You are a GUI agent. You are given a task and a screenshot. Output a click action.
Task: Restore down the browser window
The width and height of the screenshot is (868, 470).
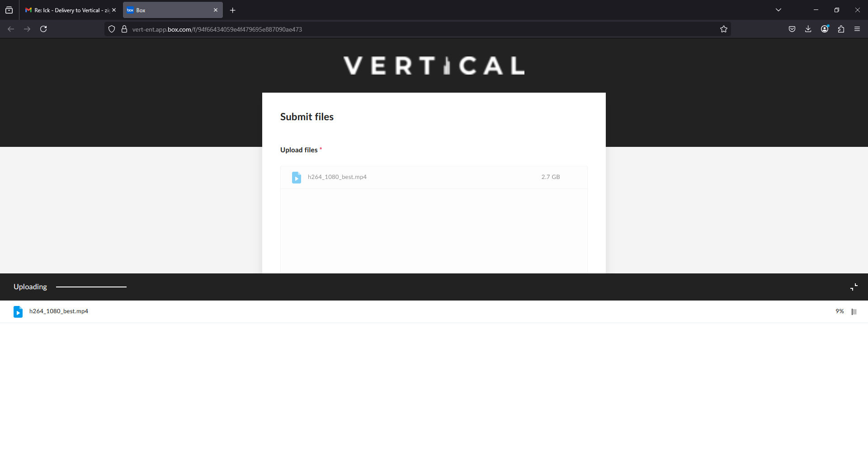click(x=837, y=10)
